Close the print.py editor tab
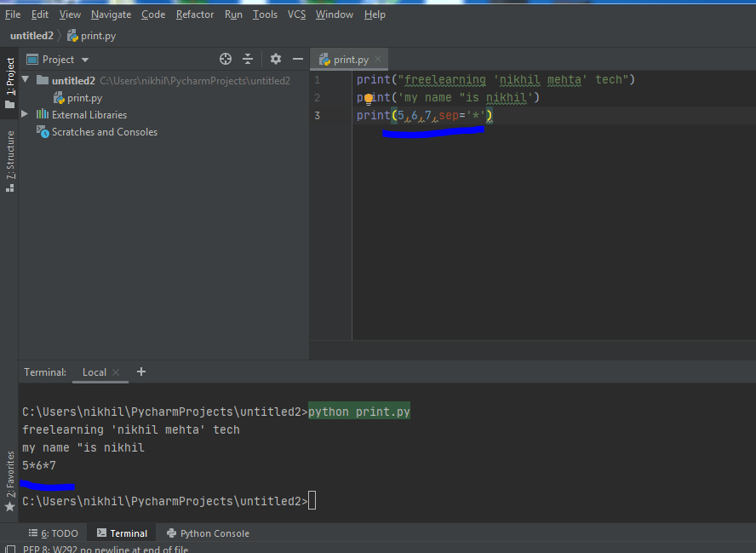 (x=379, y=59)
